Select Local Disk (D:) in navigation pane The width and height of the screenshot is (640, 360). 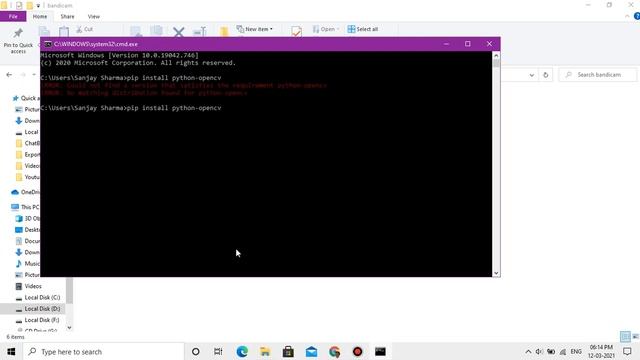[38, 309]
